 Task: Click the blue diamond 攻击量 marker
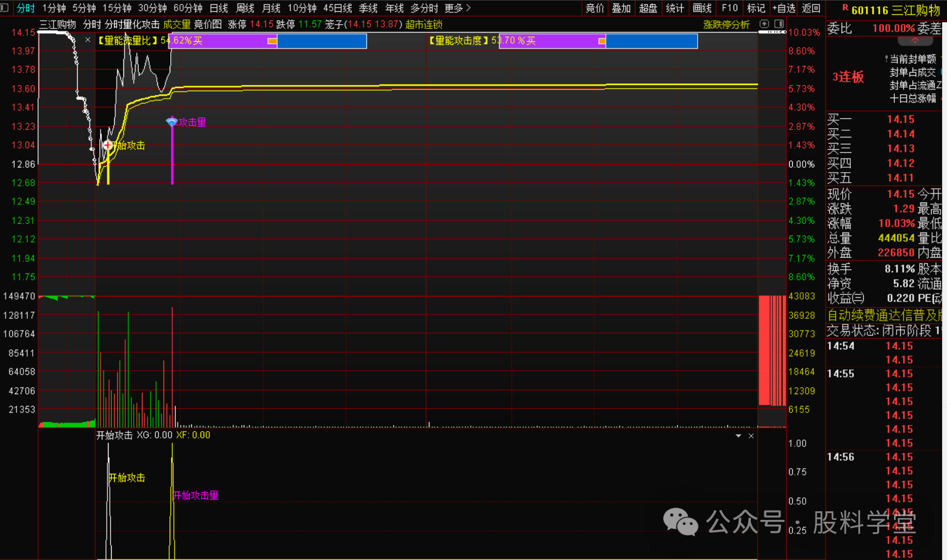(x=172, y=122)
